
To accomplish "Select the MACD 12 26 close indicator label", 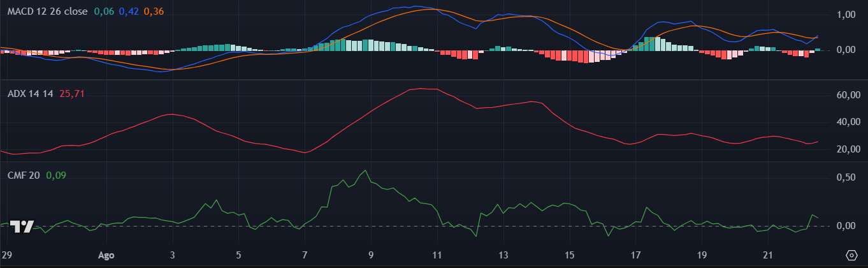I will click(47, 11).
